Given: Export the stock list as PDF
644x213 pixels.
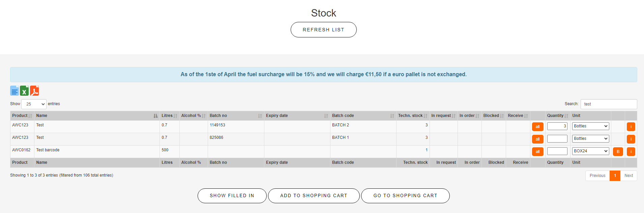Looking at the screenshot, I should pyautogui.click(x=34, y=91).
